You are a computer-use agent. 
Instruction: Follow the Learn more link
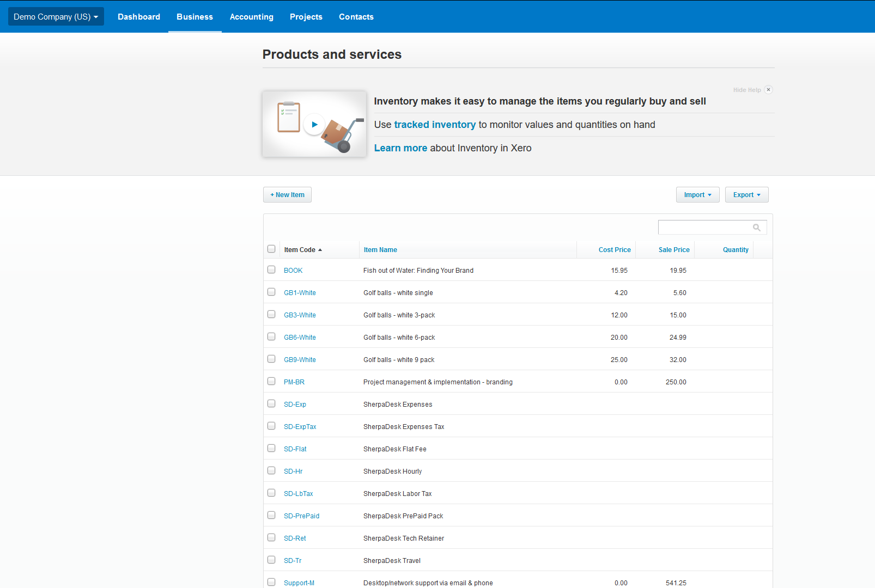coord(400,148)
